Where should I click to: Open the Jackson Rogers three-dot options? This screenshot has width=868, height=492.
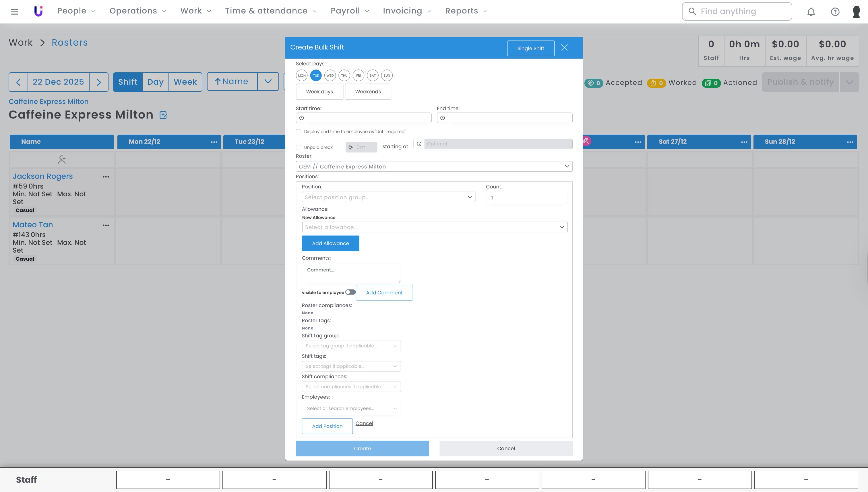106,177
